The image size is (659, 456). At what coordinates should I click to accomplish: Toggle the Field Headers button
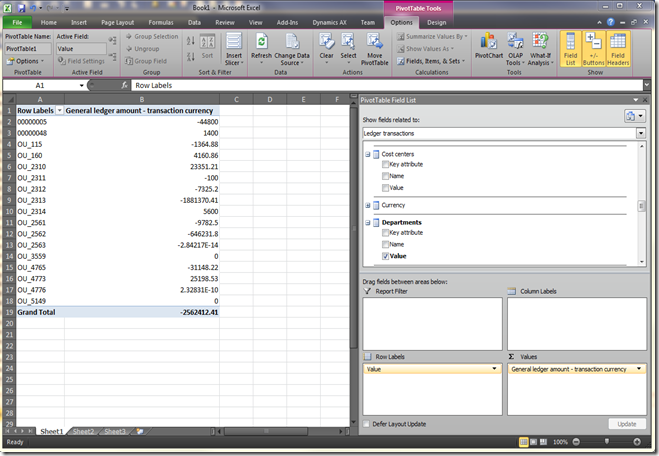tap(617, 48)
